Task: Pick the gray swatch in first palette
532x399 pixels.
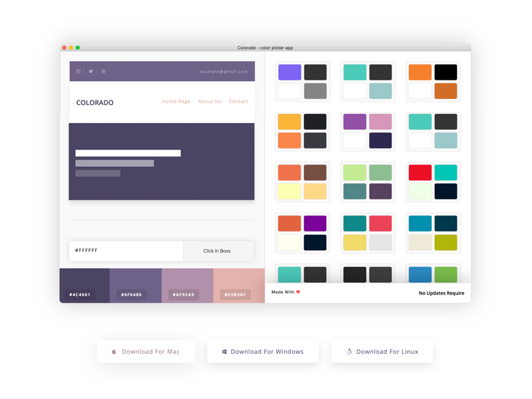Action: pos(315,91)
